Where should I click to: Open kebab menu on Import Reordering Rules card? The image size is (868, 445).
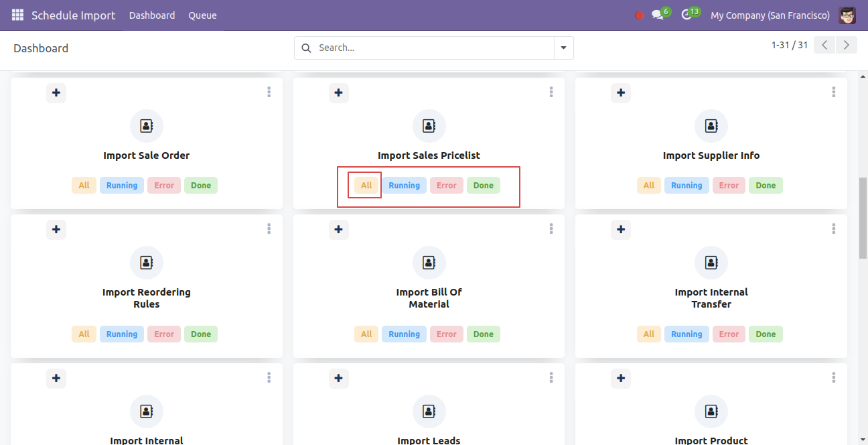tap(269, 229)
